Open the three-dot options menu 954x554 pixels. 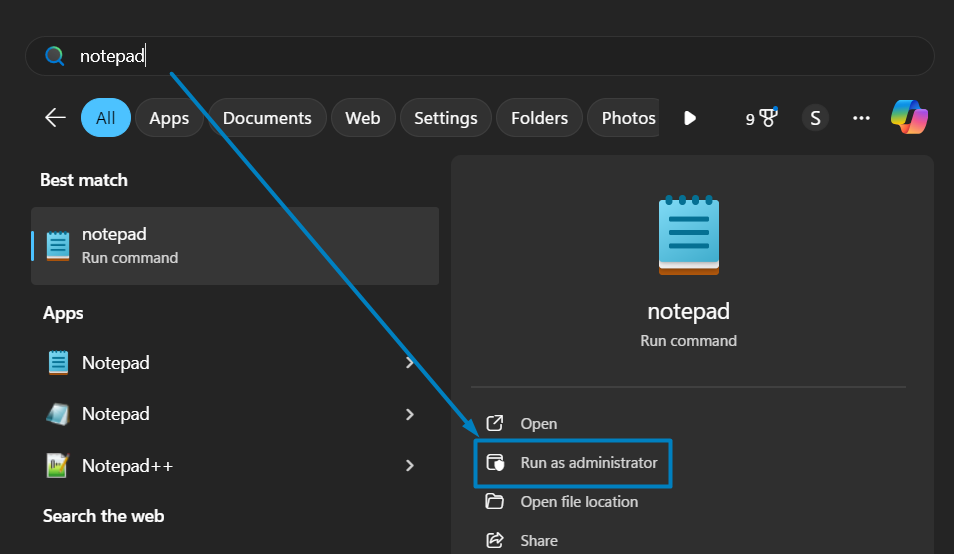click(861, 117)
